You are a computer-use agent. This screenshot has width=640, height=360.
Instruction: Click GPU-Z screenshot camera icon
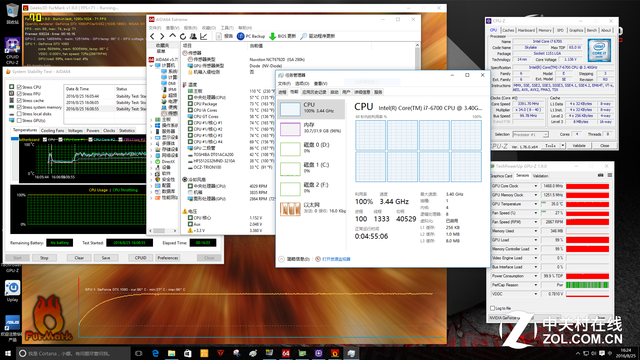[600, 176]
